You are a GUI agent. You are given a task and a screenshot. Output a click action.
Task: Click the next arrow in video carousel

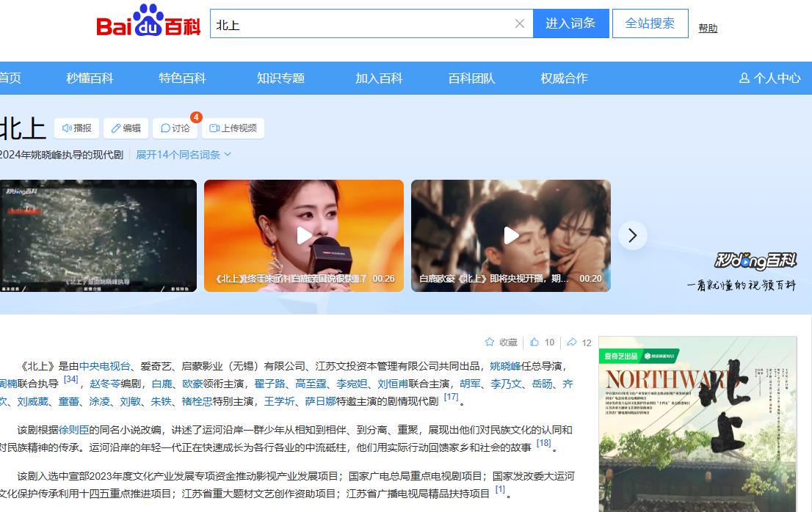pos(632,236)
